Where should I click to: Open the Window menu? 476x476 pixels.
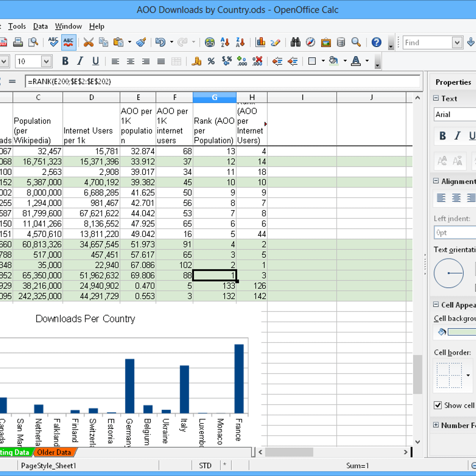tap(68, 26)
